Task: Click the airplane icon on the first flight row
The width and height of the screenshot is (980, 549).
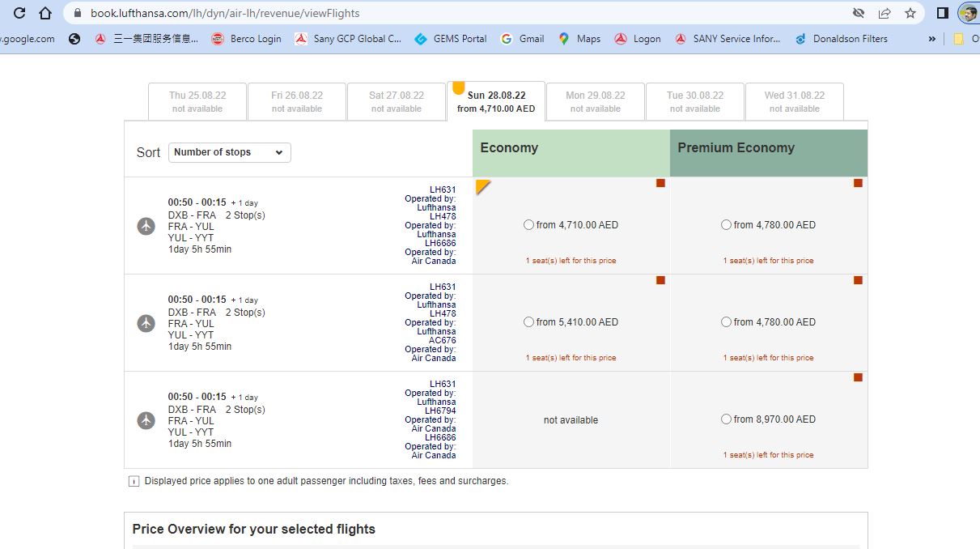Action: pyautogui.click(x=146, y=226)
